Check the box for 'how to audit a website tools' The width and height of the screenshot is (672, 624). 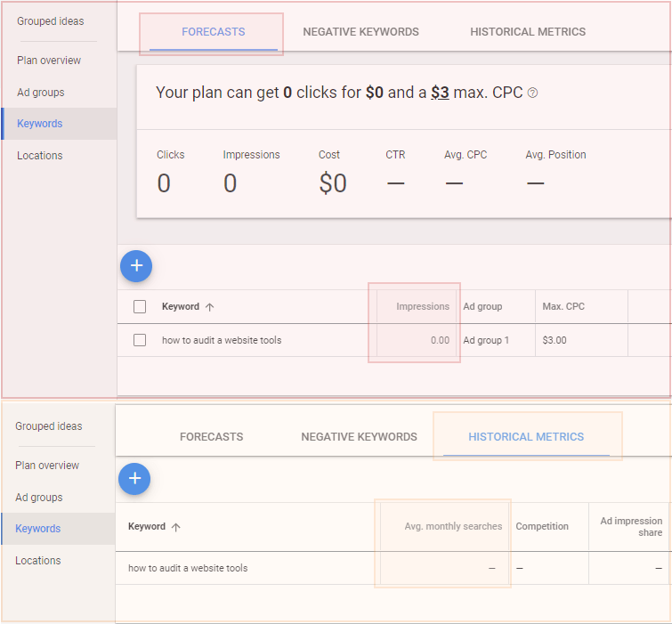140,340
